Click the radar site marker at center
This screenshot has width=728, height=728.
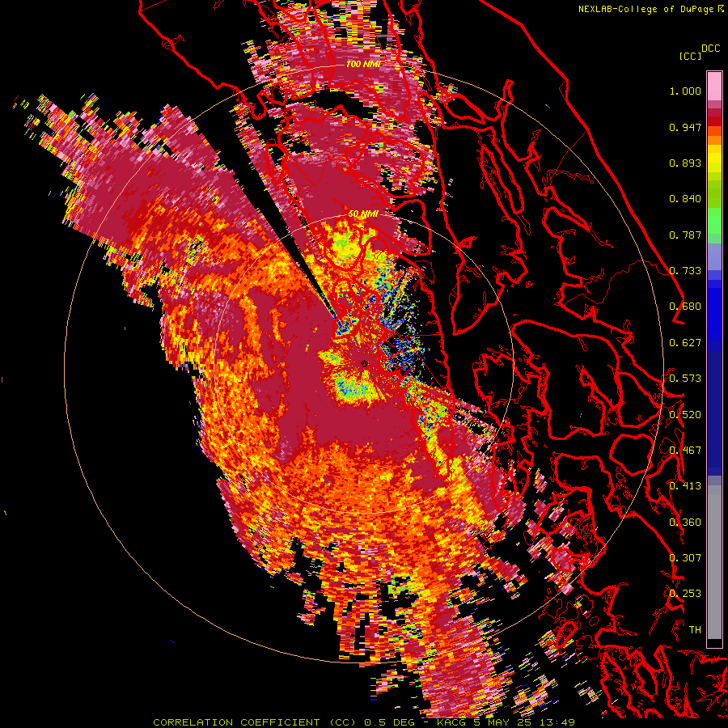coord(364,363)
